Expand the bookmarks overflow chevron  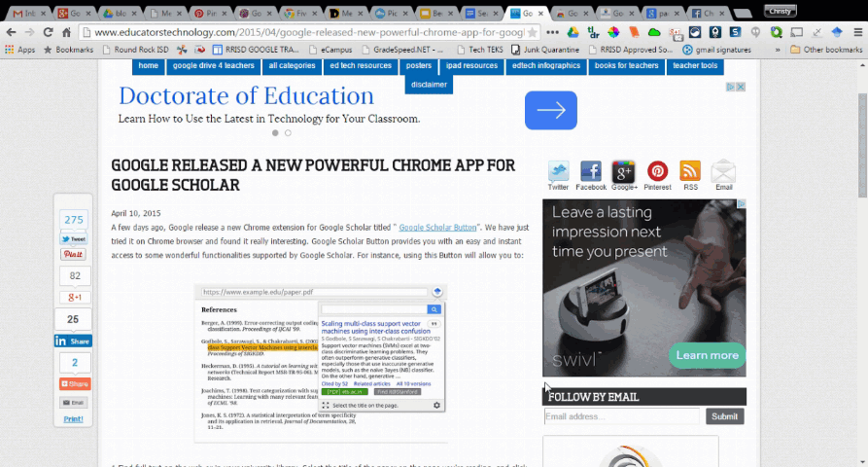[778, 50]
